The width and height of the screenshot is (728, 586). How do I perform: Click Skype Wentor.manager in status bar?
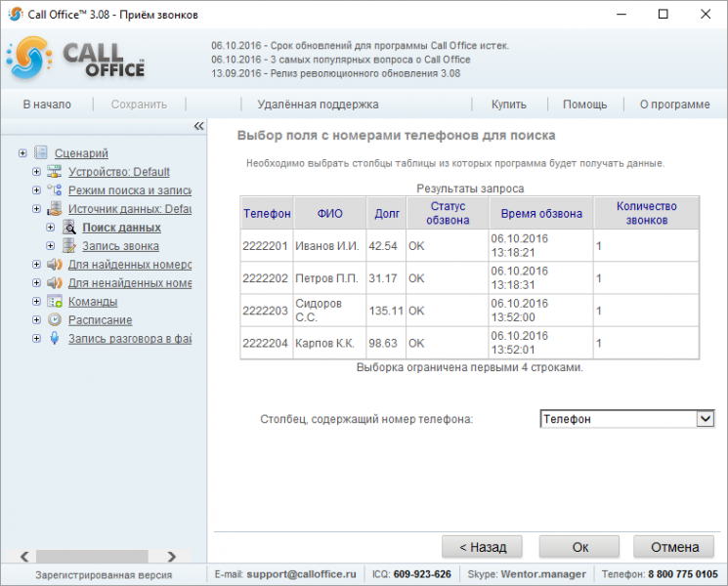[543, 574]
